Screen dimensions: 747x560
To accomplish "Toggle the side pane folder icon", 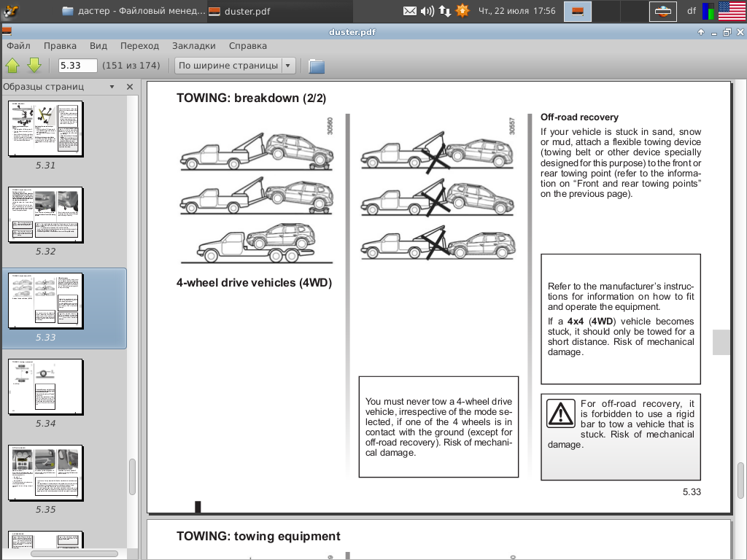I will coord(317,66).
